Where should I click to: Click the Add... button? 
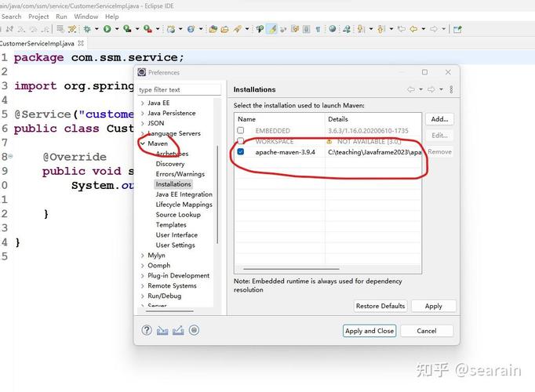(439, 119)
